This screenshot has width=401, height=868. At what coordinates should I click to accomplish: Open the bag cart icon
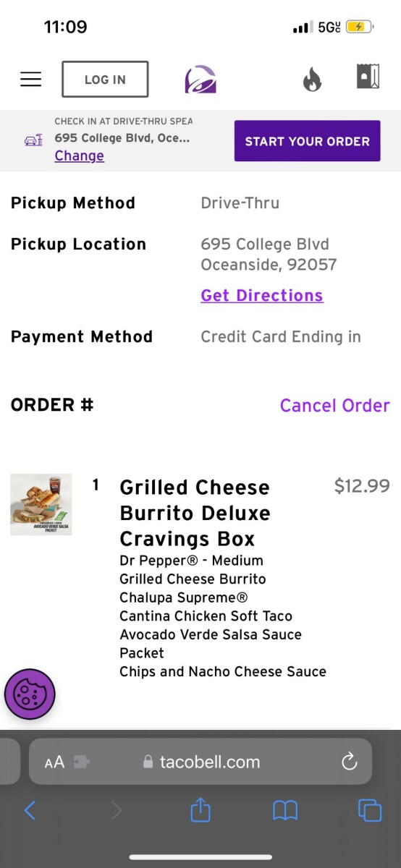368,77
